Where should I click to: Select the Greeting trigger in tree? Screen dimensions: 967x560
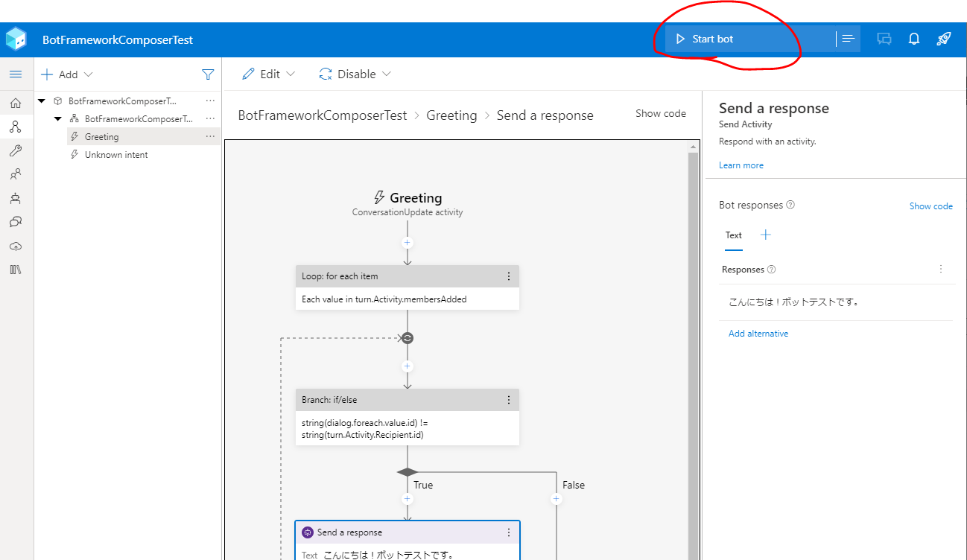coord(144,136)
